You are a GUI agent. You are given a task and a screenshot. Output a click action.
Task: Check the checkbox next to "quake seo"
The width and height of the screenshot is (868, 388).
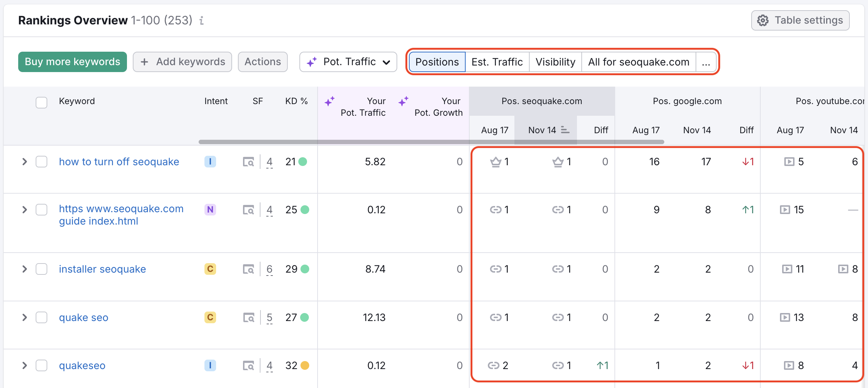pyautogui.click(x=41, y=317)
